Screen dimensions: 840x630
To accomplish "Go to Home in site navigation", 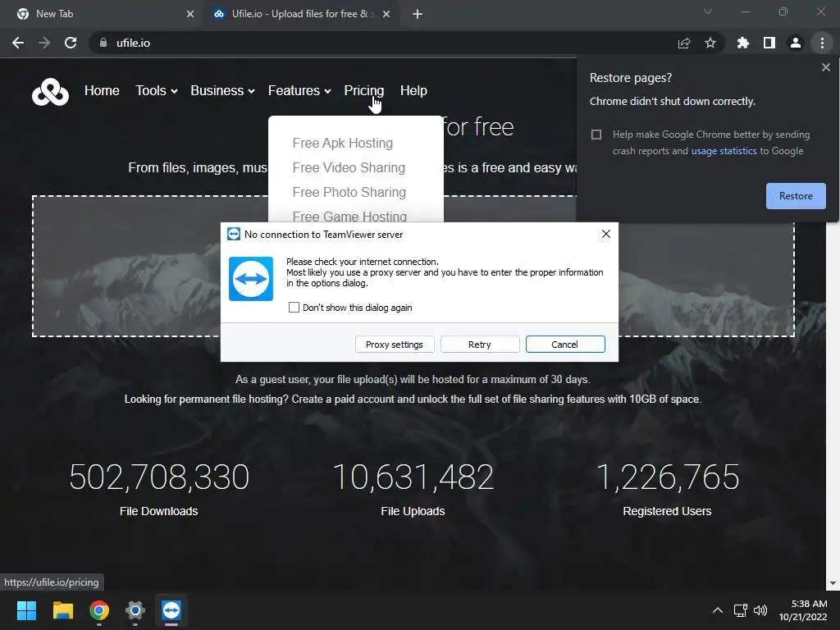I will [102, 90].
